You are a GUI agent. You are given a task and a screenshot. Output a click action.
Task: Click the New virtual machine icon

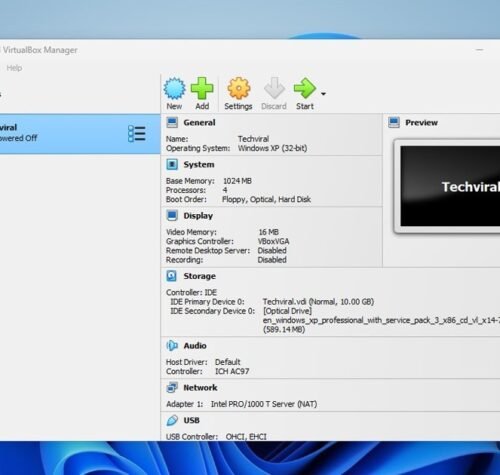click(x=174, y=88)
